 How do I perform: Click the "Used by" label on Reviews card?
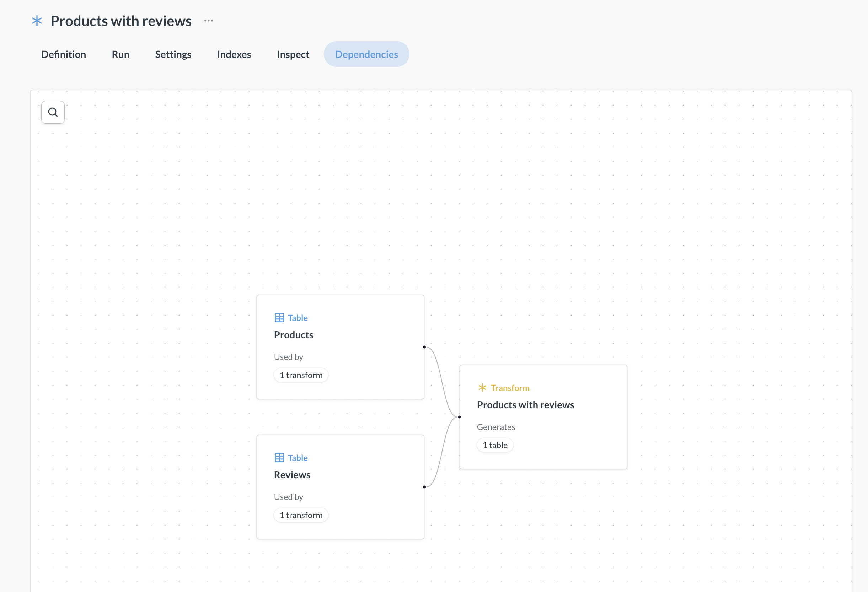click(x=288, y=497)
